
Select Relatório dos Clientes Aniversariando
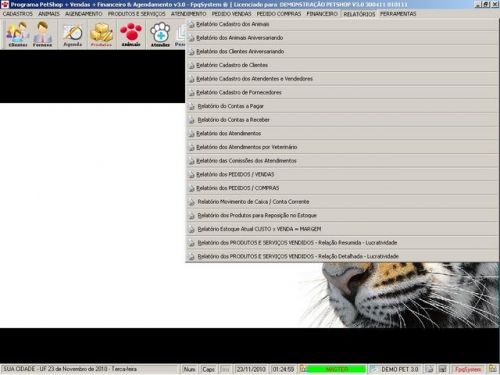(x=342, y=51)
